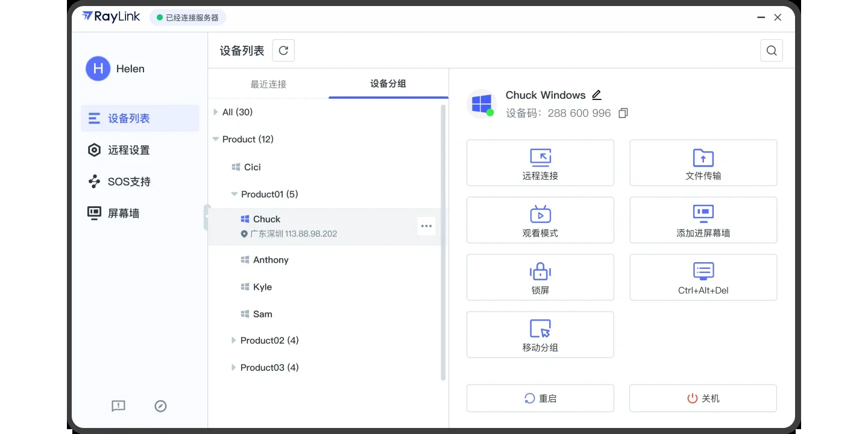
Task: Switch to the 最近连接 tab
Action: coord(268,84)
